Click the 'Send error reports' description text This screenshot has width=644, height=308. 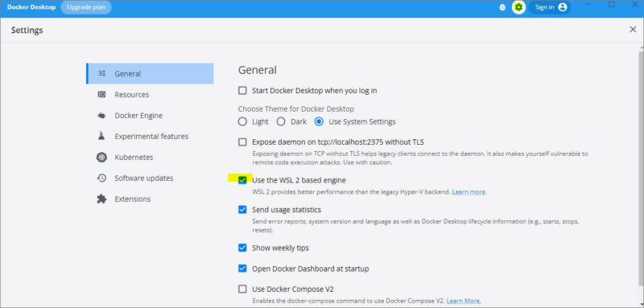415,225
